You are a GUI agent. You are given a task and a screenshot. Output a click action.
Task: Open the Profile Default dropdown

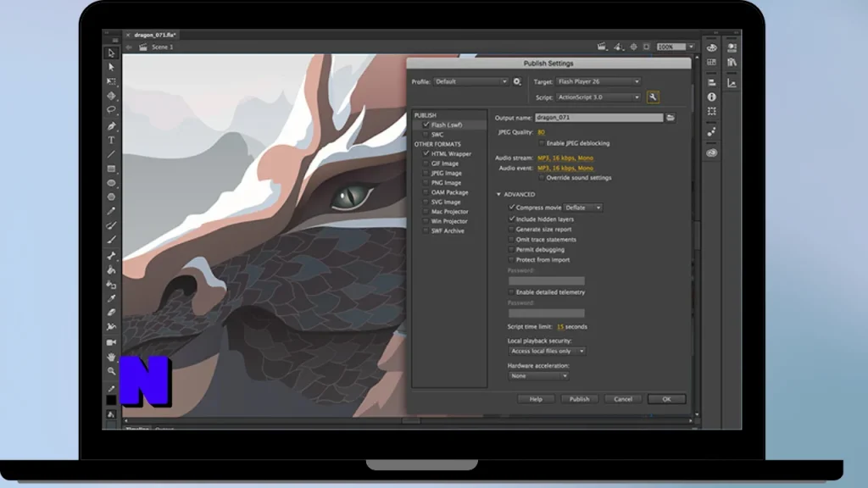470,82
